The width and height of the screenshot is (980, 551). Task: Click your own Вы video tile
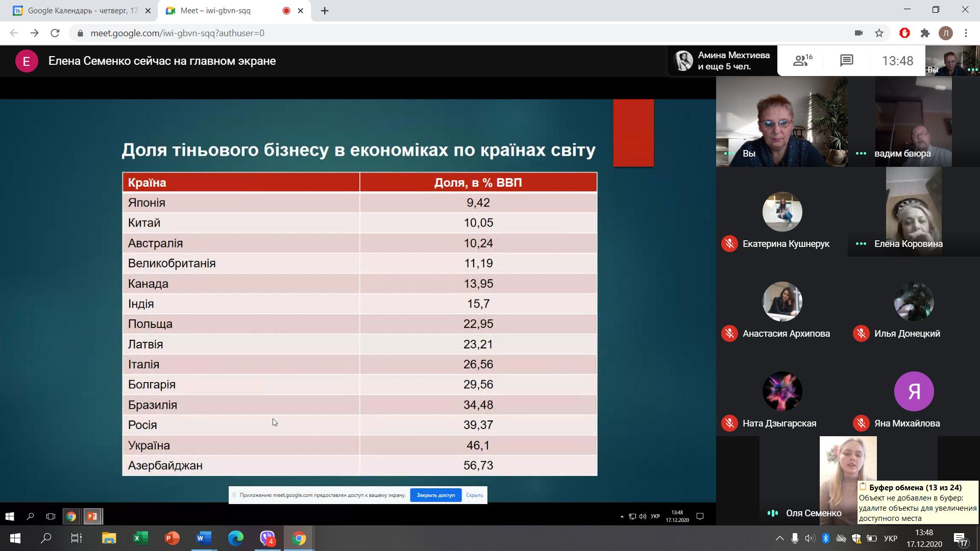782,122
